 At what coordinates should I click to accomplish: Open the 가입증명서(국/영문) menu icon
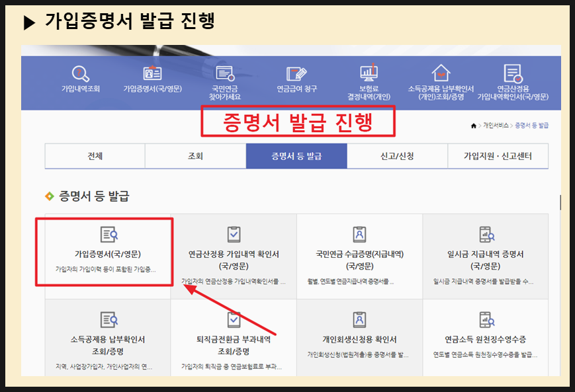[x=152, y=74]
